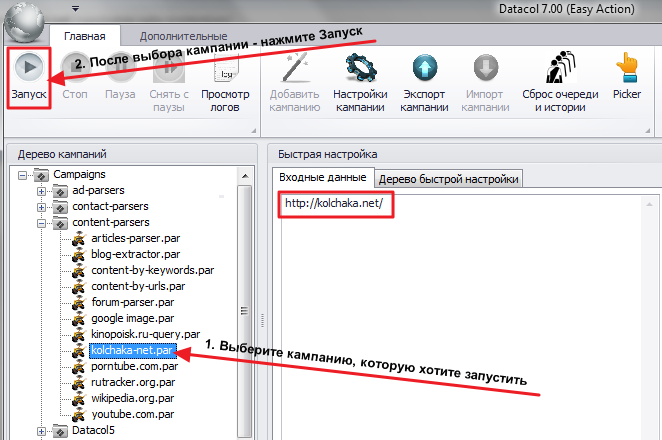Select rutracker.org.par campaign
Viewport: 662px width, 440px height.
pyautogui.click(x=133, y=383)
